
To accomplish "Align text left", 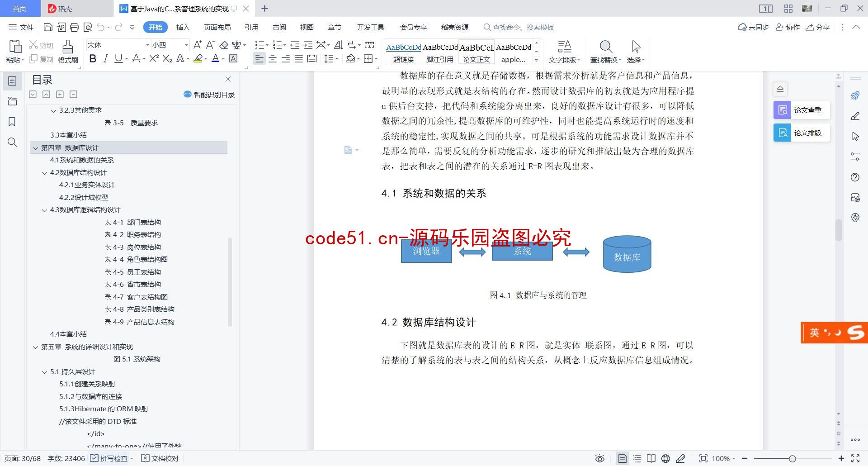I will click(259, 58).
